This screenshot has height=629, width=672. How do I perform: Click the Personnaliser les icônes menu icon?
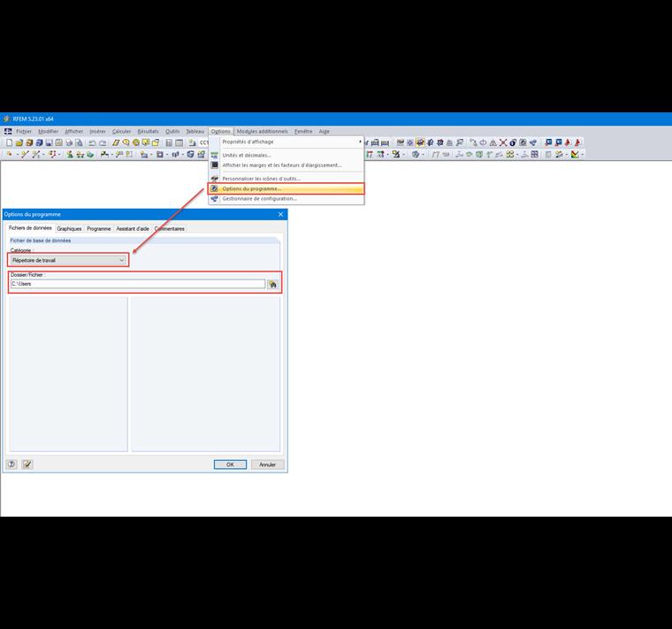(214, 179)
